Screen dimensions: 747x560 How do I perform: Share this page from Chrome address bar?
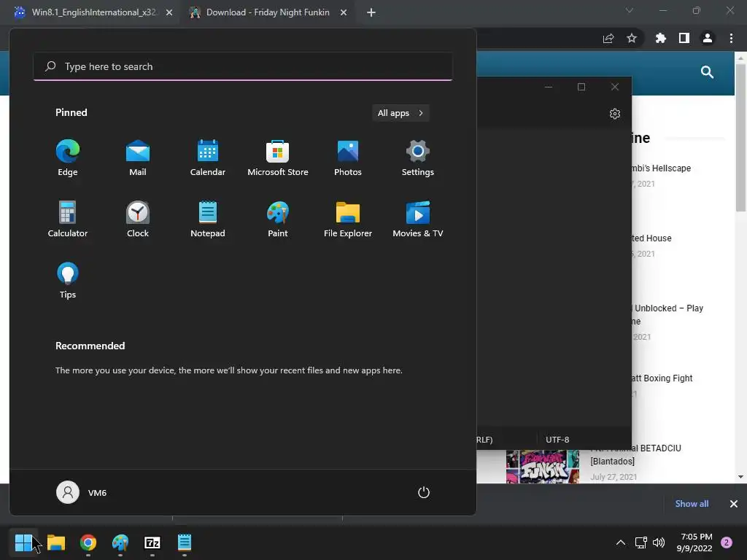608,39
